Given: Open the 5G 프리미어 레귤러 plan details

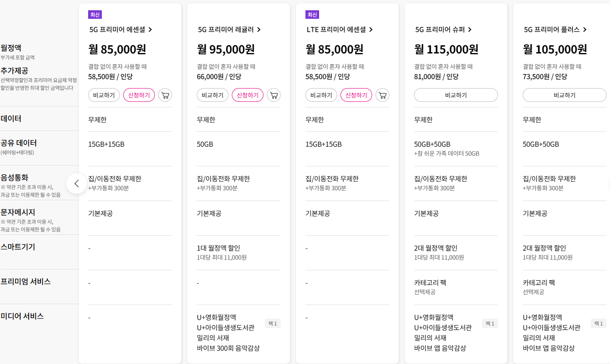Looking at the screenshot, I should click(x=229, y=30).
